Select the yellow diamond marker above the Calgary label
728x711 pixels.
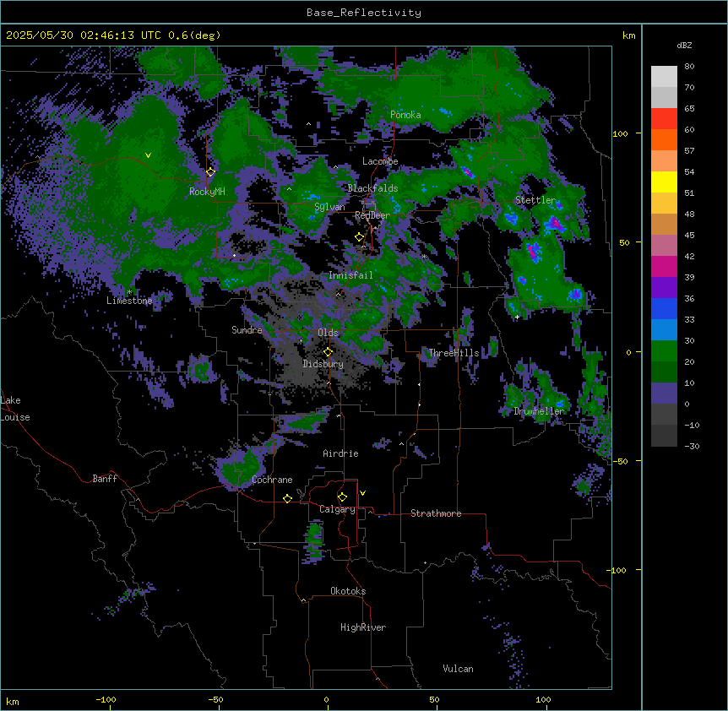click(x=342, y=497)
